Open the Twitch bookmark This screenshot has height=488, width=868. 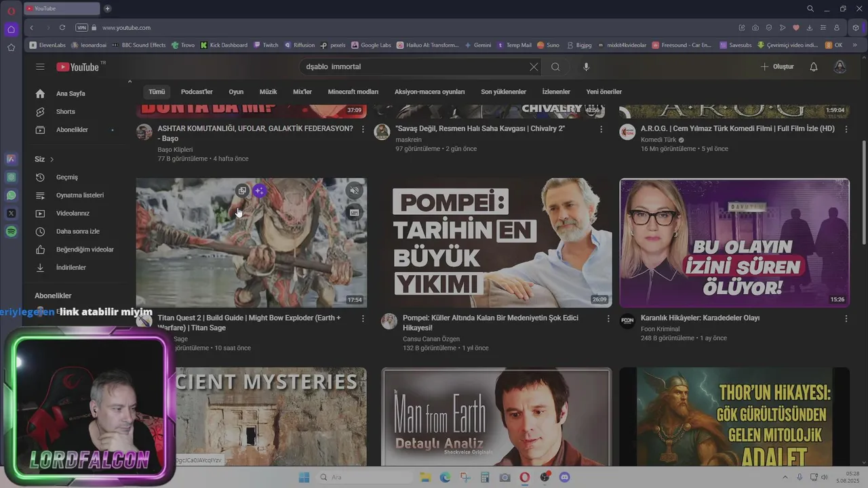pos(266,45)
